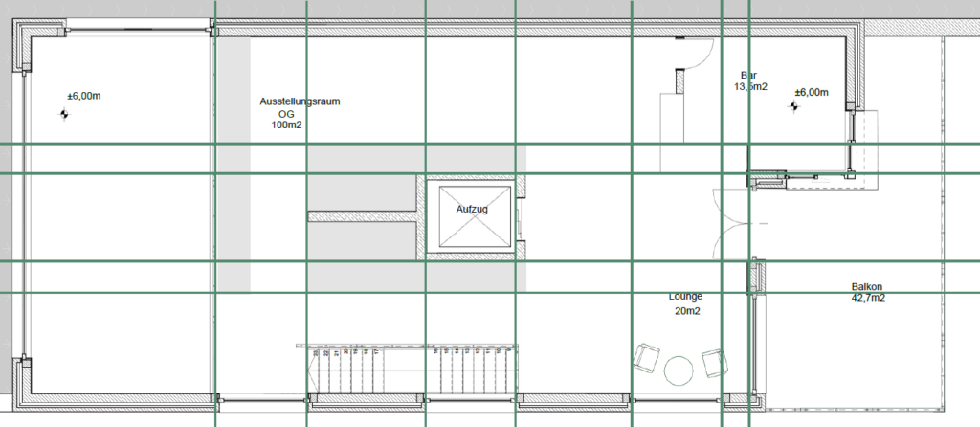Pick the right armchair in the Lounge
This screenshot has height=427, width=980.
[714, 363]
